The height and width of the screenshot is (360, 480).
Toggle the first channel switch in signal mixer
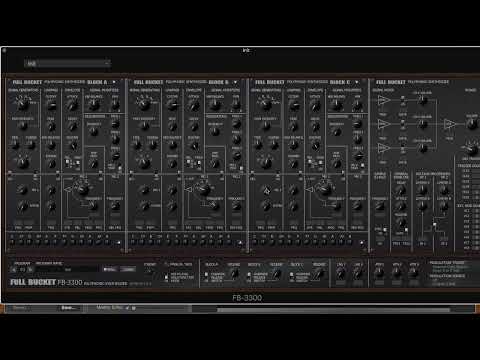tap(403, 100)
